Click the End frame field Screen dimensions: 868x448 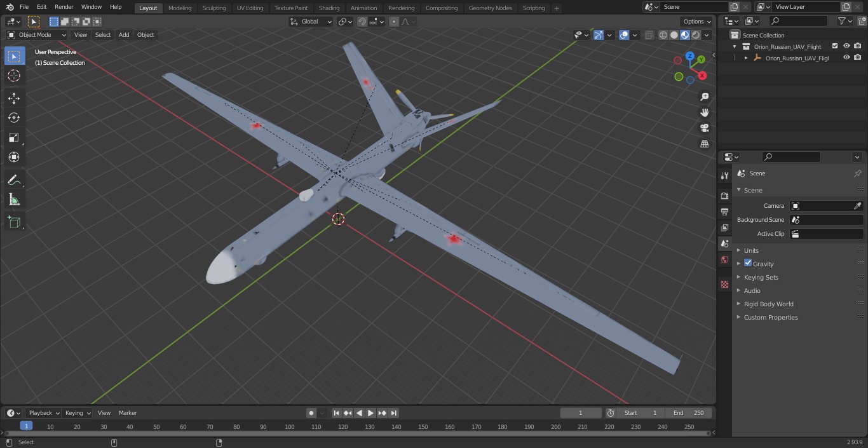pyautogui.click(x=689, y=413)
